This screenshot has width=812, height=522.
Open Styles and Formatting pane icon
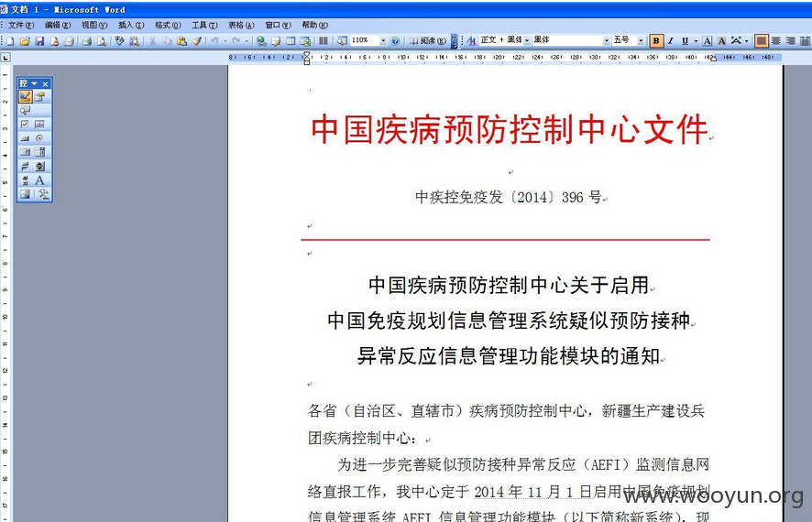point(471,41)
